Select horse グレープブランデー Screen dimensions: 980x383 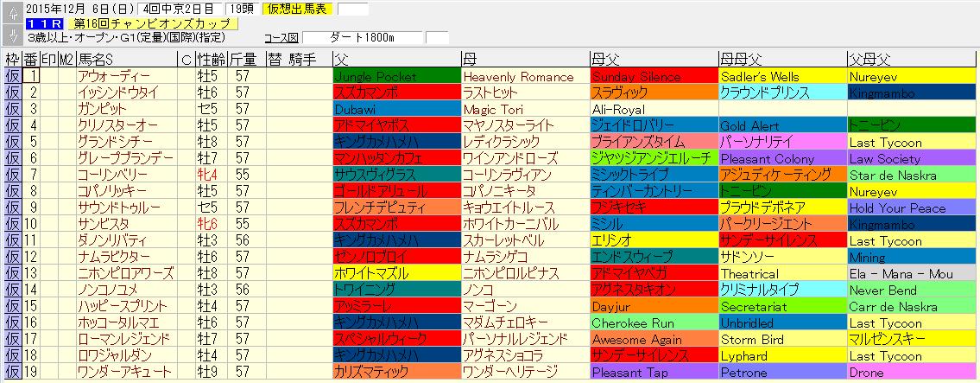pyautogui.click(x=127, y=158)
